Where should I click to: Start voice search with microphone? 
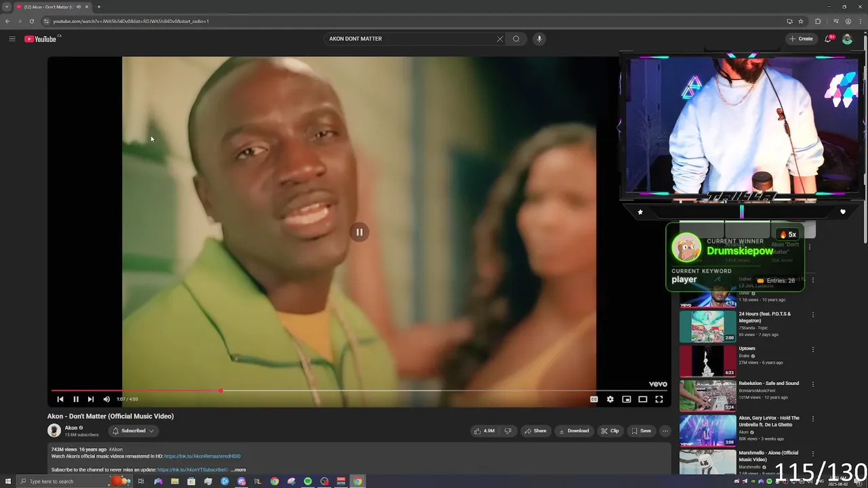(x=539, y=39)
